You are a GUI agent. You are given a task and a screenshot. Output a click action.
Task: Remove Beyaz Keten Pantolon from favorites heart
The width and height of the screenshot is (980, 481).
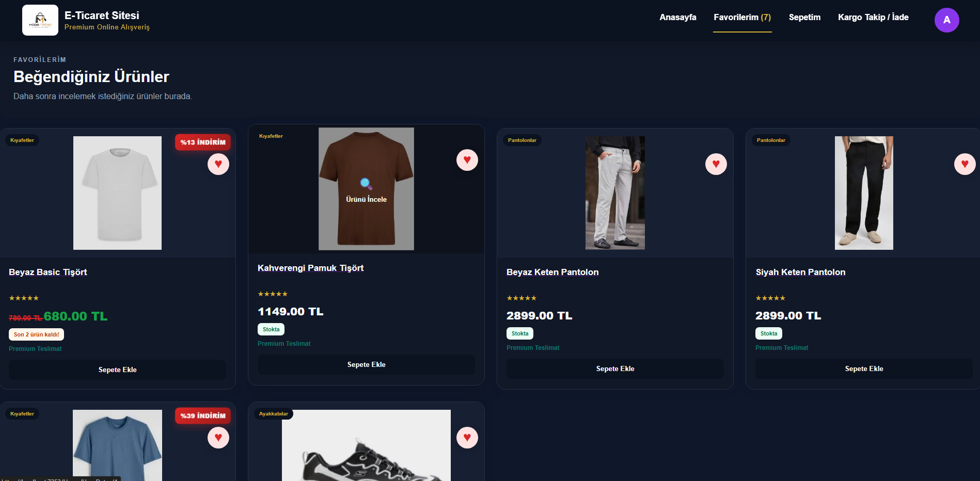(716, 164)
